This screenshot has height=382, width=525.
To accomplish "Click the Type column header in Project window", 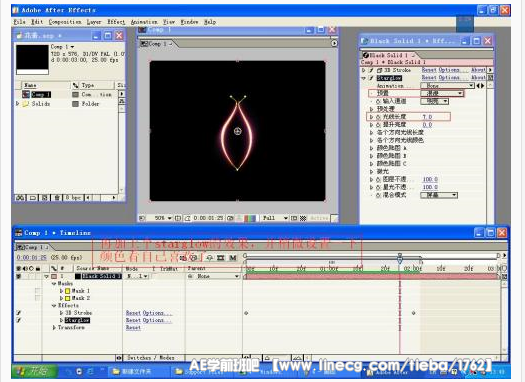I will coord(88,85).
